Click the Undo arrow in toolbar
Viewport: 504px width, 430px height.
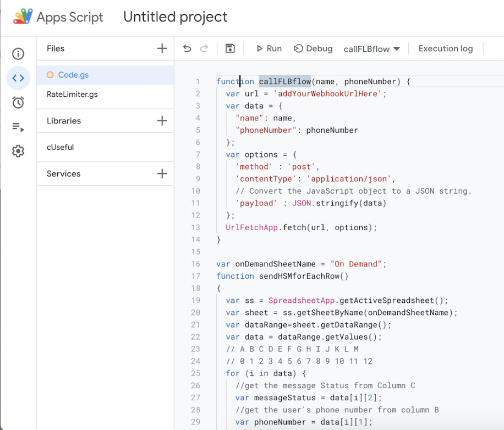[187, 48]
